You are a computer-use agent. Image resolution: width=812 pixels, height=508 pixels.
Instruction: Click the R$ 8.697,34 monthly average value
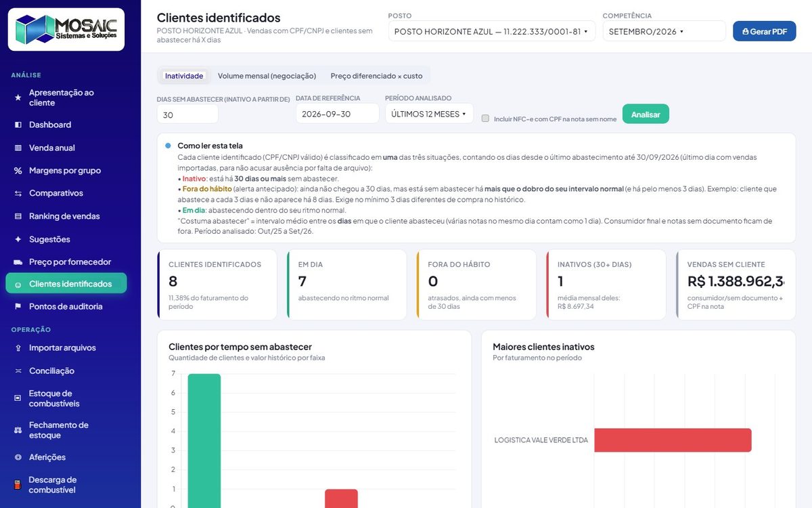coord(576,306)
